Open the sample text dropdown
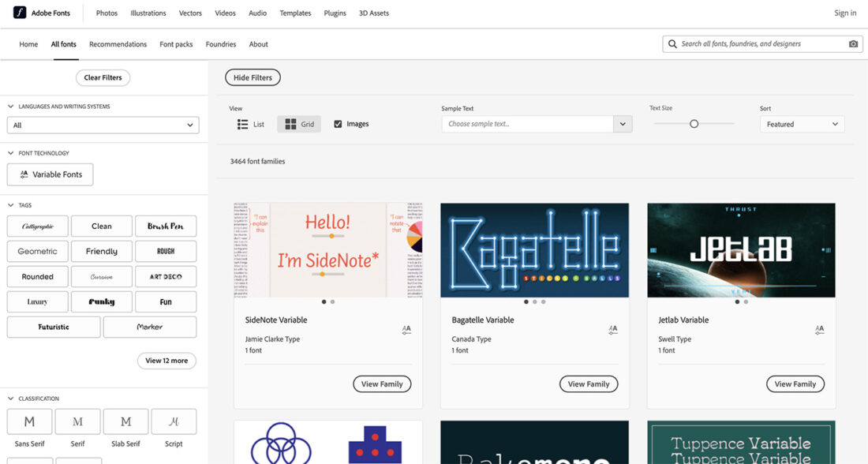This screenshot has width=868, height=464. coord(623,124)
